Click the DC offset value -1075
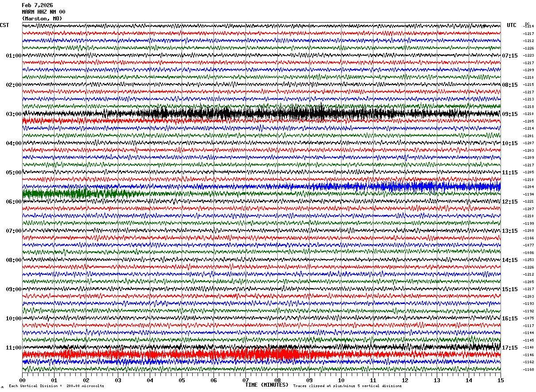 [528, 319]
